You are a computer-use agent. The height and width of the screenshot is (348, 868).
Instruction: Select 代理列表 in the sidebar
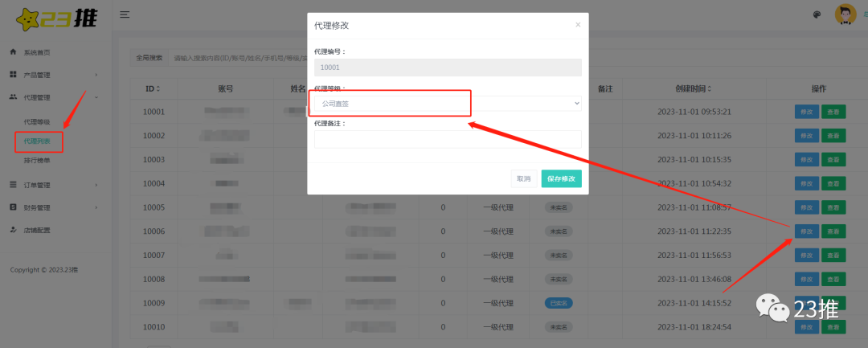click(37, 141)
